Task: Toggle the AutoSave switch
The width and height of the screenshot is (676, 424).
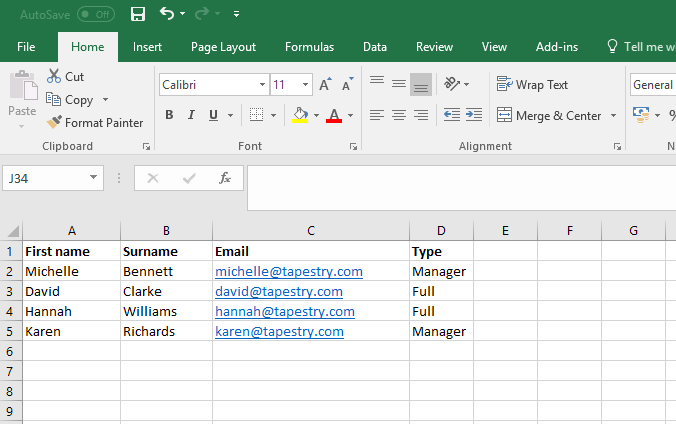Action: [96, 15]
